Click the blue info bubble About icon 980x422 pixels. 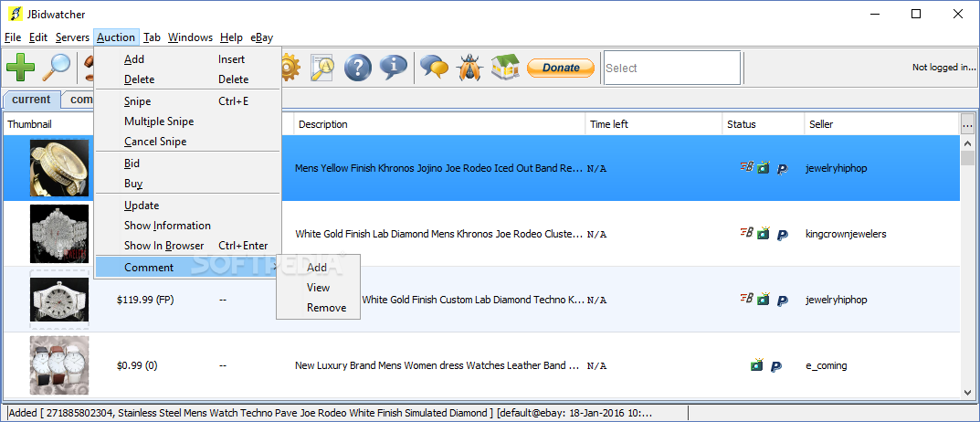click(x=394, y=68)
